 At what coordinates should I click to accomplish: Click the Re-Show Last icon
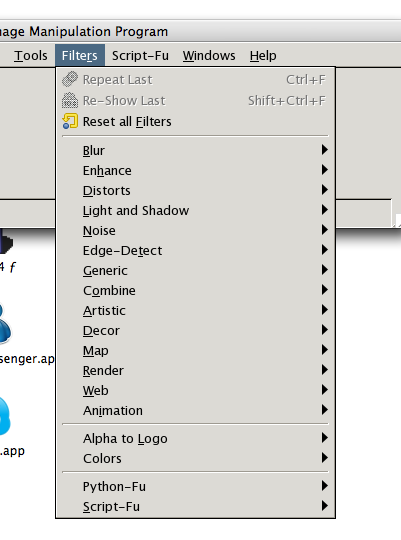pos(70,101)
